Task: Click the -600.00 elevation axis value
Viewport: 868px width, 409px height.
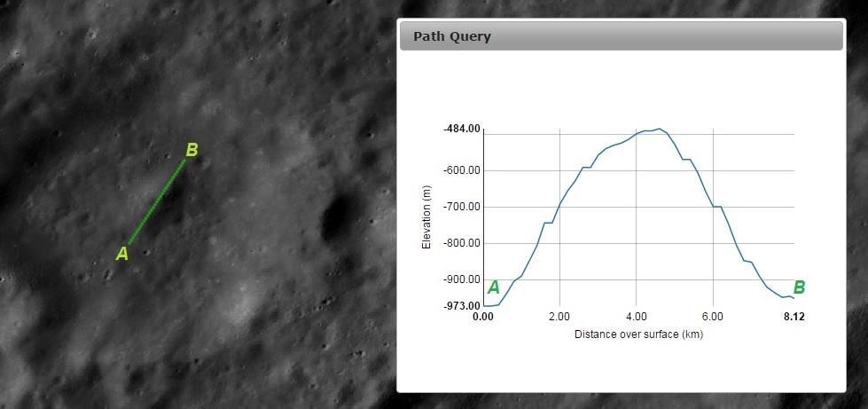Action: (462, 170)
